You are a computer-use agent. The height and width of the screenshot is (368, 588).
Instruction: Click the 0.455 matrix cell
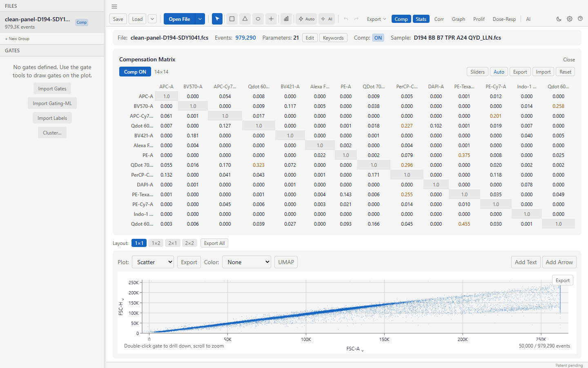point(464,224)
